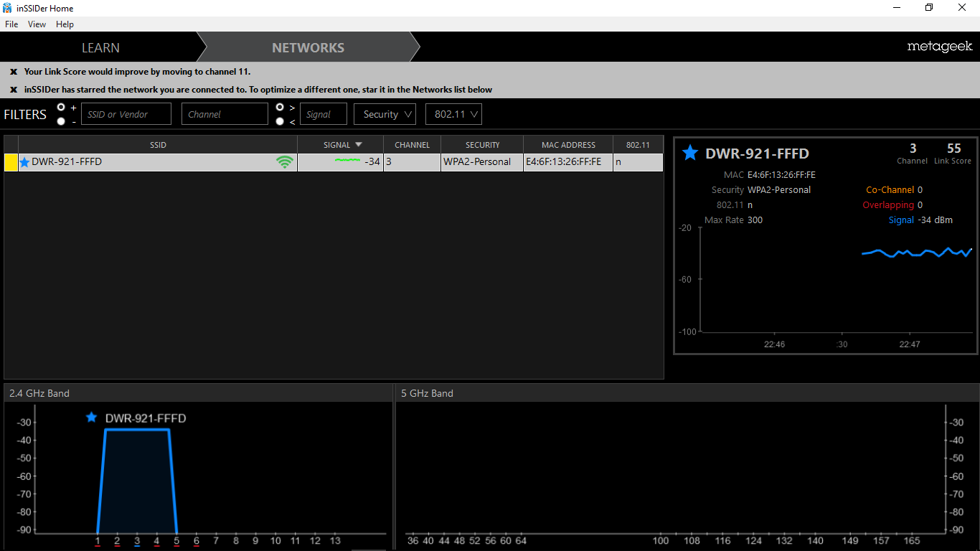Select the DWR-921-FFFD name in the table row
The width and height of the screenshot is (980, 551).
click(x=67, y=162)
